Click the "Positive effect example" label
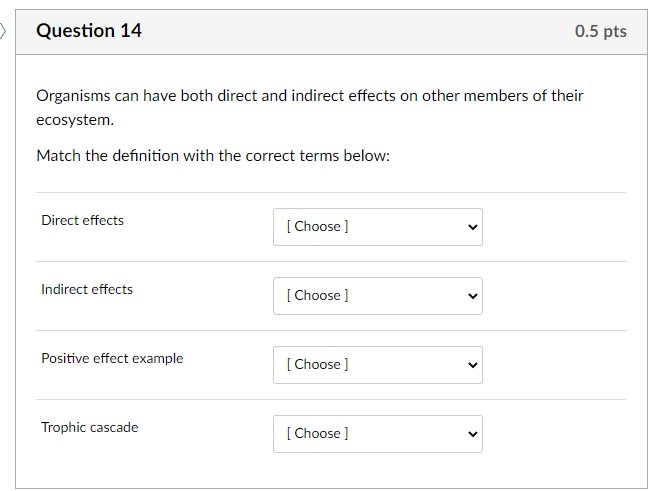 coord(112,358)
